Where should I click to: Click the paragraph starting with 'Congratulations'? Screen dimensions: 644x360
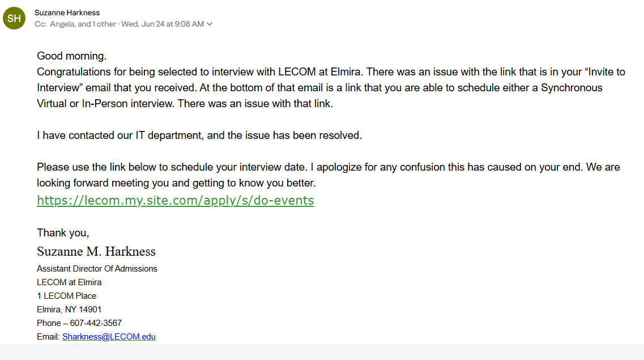(331, 87)
